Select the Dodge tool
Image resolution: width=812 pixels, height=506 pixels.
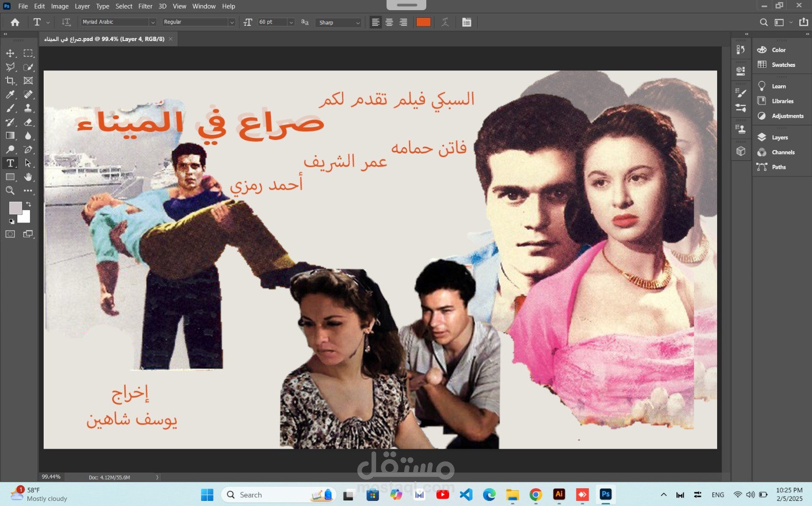click(10, 150)
